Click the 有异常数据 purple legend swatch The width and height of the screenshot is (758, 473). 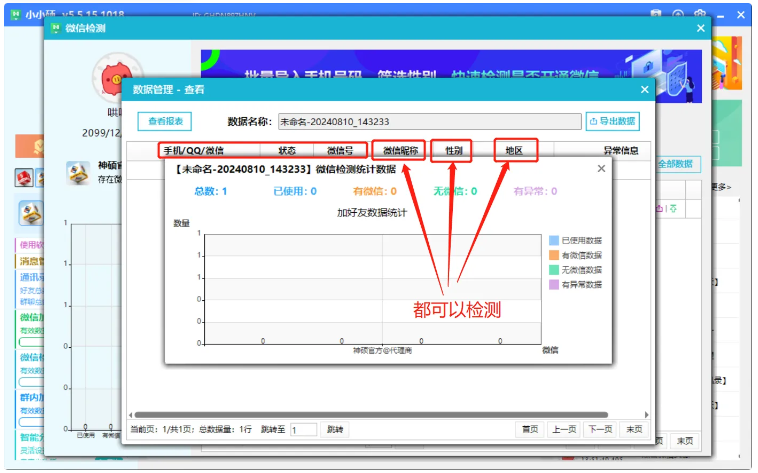pyautogui.click(x=554, y=284)
